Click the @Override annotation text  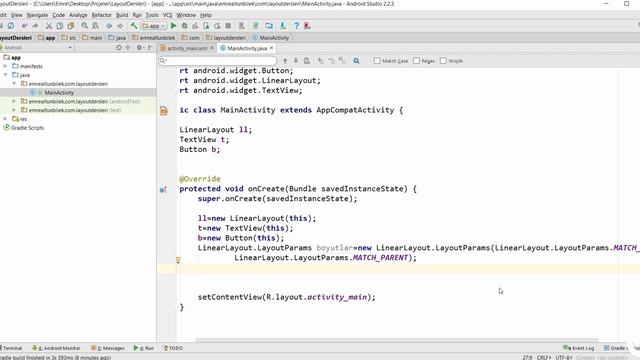200,179
